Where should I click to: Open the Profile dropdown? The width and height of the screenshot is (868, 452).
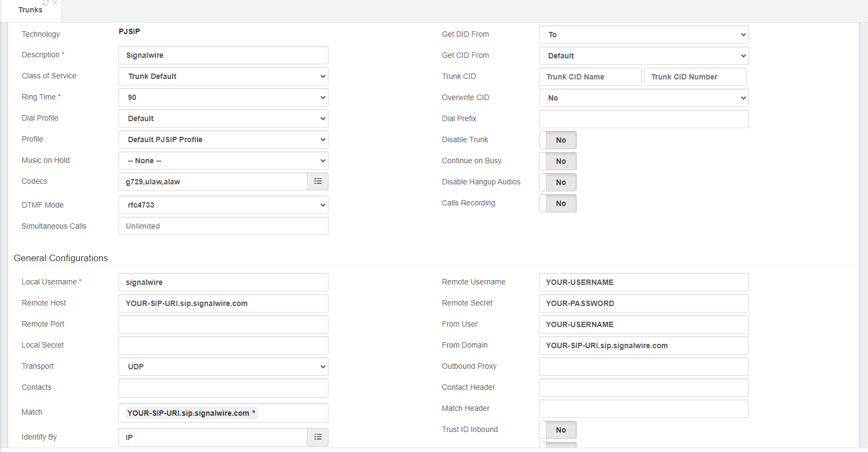coord(223,139)
